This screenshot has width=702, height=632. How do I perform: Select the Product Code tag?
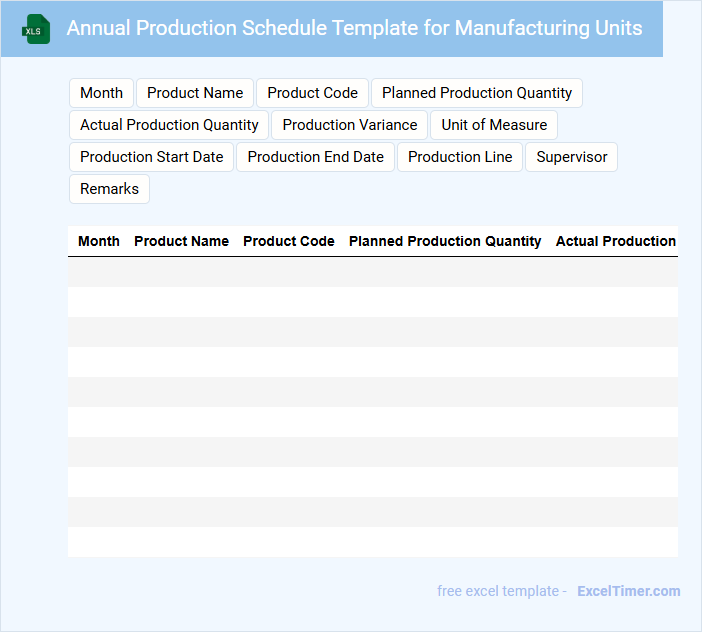tap(312, 93)
